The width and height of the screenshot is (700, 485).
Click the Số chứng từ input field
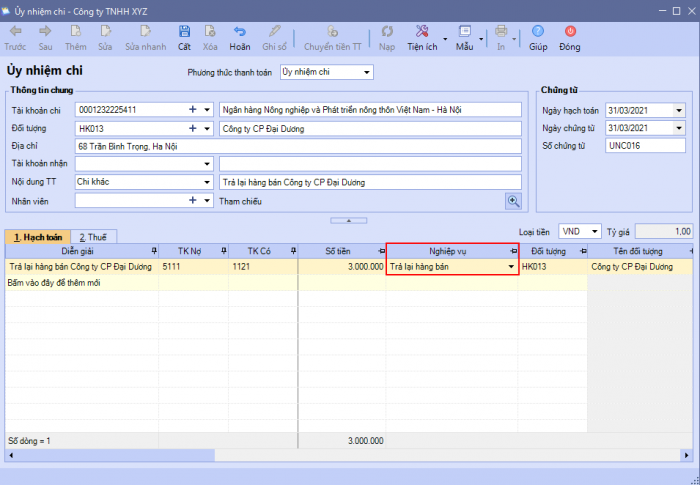pyautogui.click(x=645, y=146)
